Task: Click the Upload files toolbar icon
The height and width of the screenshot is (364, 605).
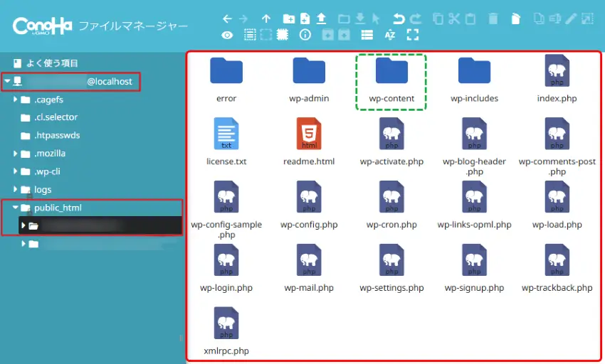Action: coord(321,19)
